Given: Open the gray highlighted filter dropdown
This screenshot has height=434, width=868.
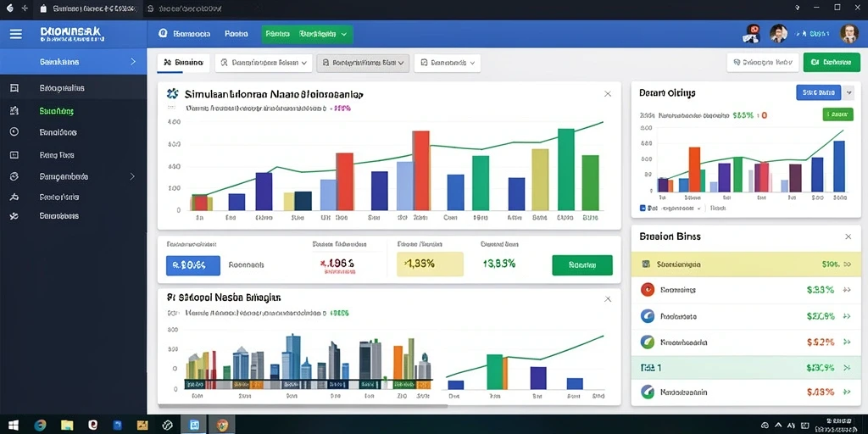Looking at the screenshot, I should pyautogui.click(x=363, y=63).
